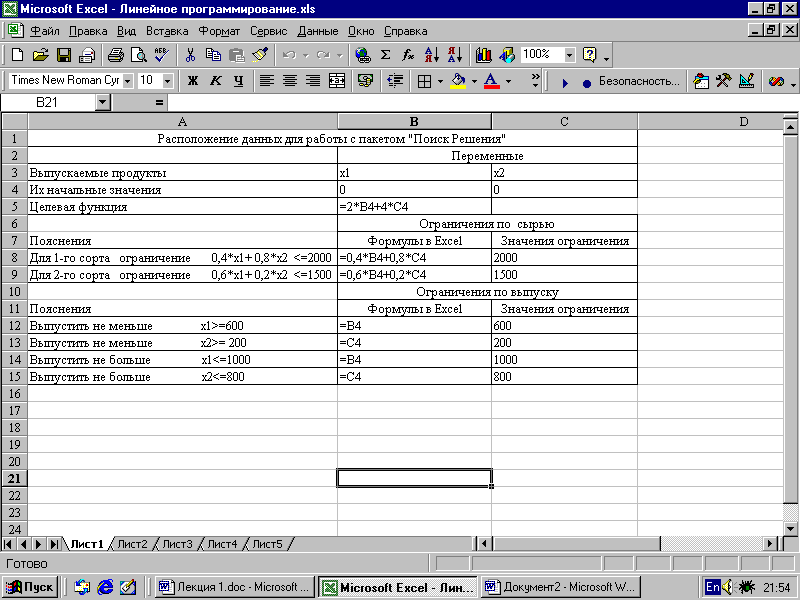Open the fill color dropdown arrow

[474, 81]
